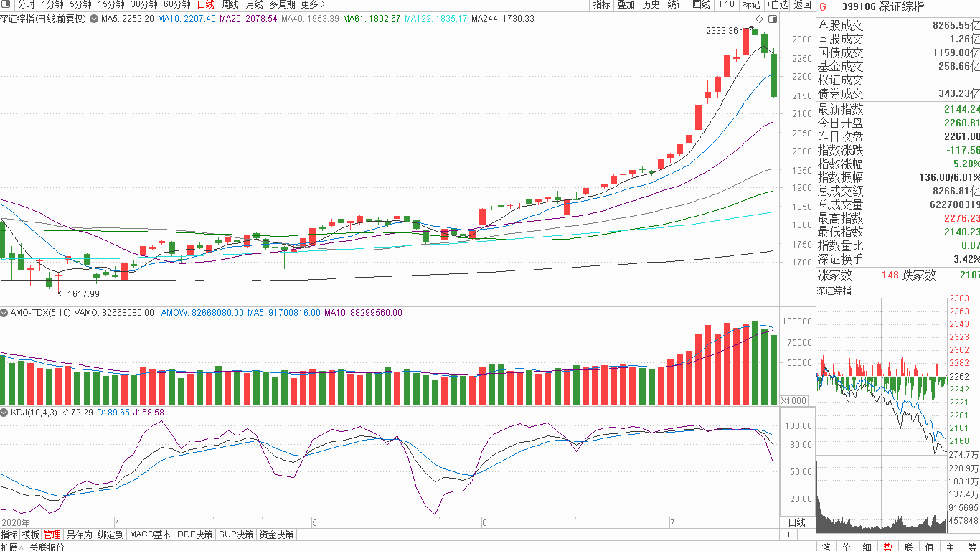Select the SUP决策 template

[x=237, y=534]
